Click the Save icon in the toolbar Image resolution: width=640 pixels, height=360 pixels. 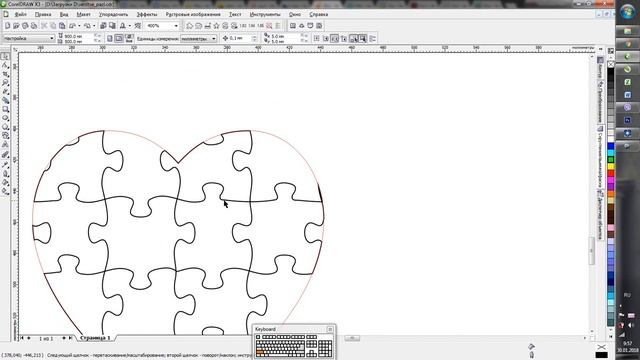coord(25,26)
